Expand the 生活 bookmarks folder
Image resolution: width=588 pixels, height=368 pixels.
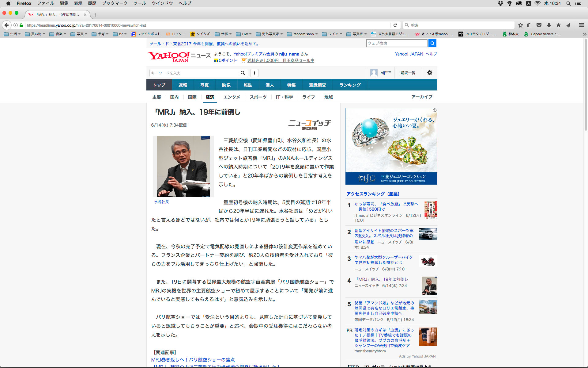[12, 34]
